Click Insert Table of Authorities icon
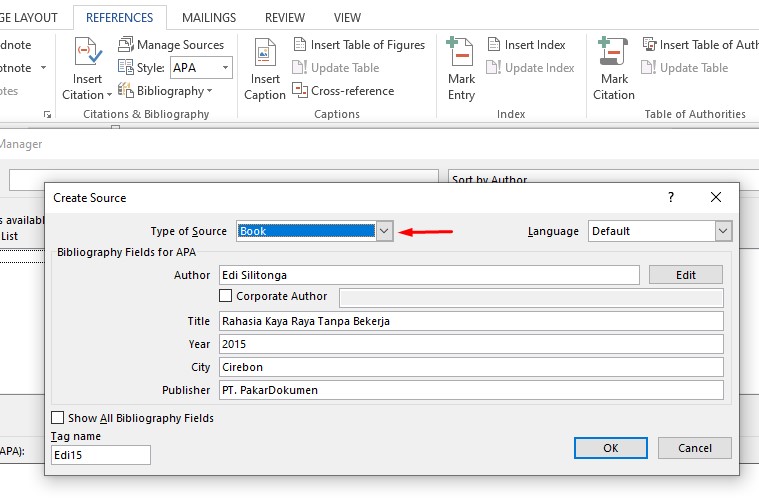The image size is (759, 504). (650, 45)
